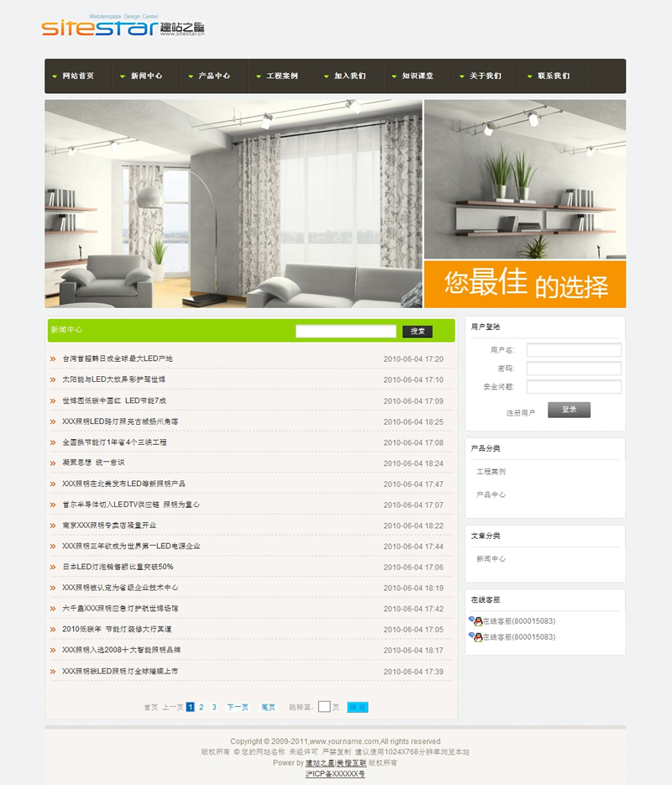Open 产品中心 in the navigation bar
This screenshot has width=672, height=785.
coord(214,76)
